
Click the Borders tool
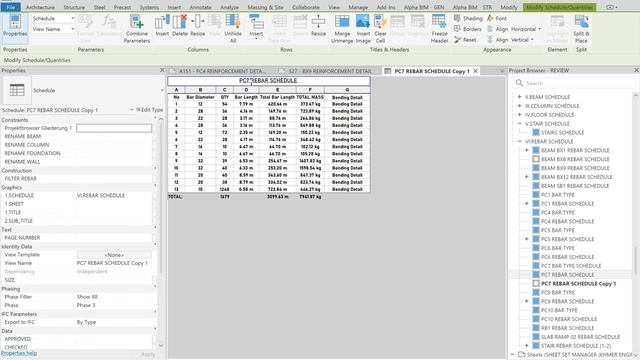coord(467,29)
